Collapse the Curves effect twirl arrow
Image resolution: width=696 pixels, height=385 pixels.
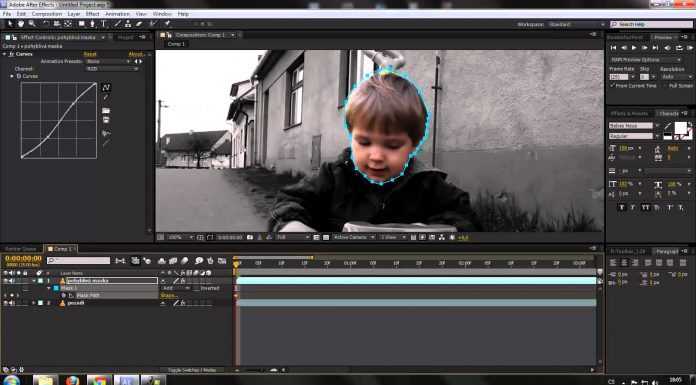(x=4, y=54)
